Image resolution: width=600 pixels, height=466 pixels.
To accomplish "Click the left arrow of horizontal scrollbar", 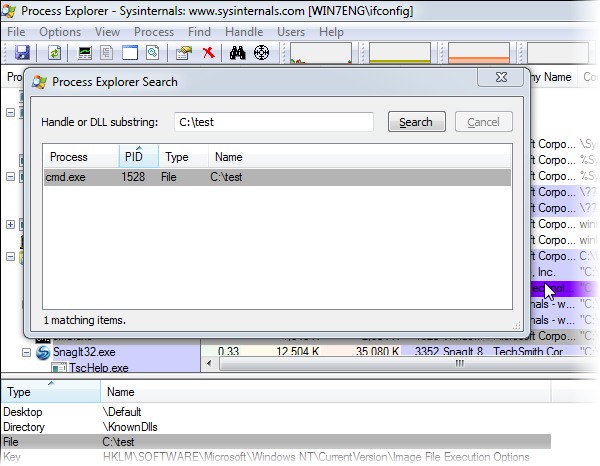I will [209, 363].
